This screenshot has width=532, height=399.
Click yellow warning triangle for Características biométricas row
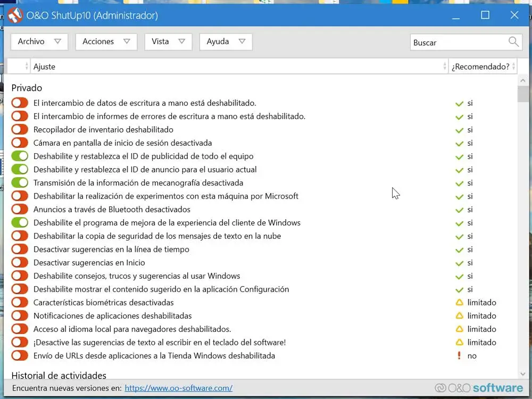click(x=460, y=302)
